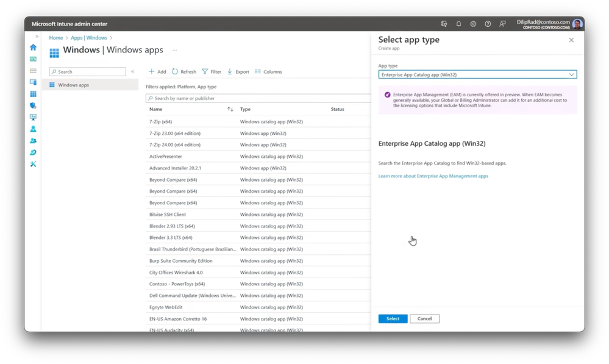Click Filter in the toolbar

pos(212,71)
